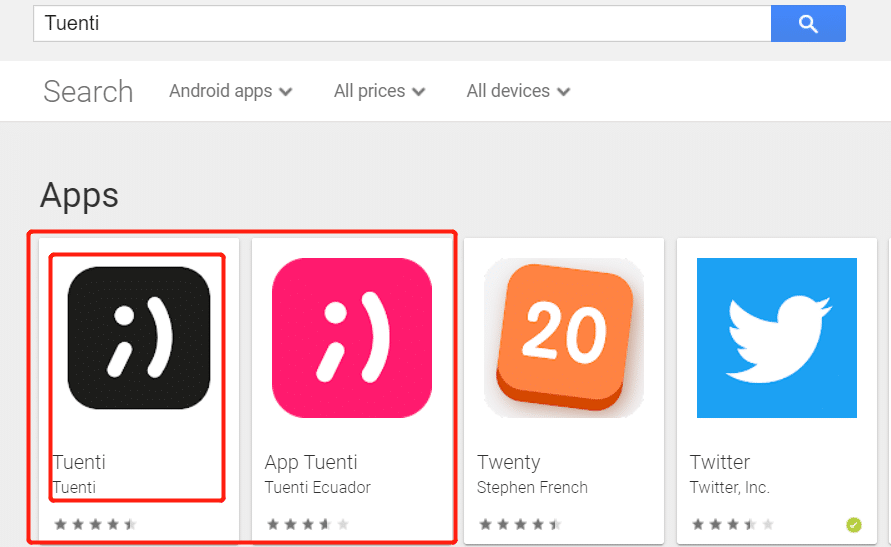The width and height of the screenshot is (891, 547).
Task: Focus the search field containing Tuenti
Action: click(x=402, y=23)
